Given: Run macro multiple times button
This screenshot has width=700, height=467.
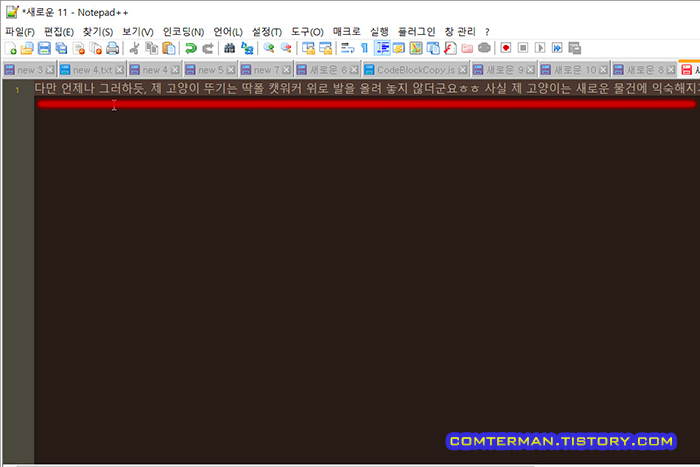Looking at the screenshot, I should (557, 48).
